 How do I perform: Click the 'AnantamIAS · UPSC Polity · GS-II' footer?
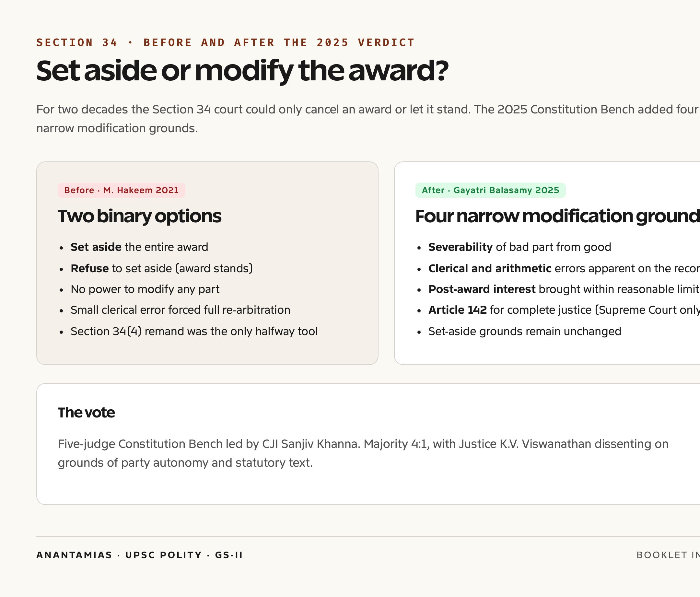[x=140, y=555]
